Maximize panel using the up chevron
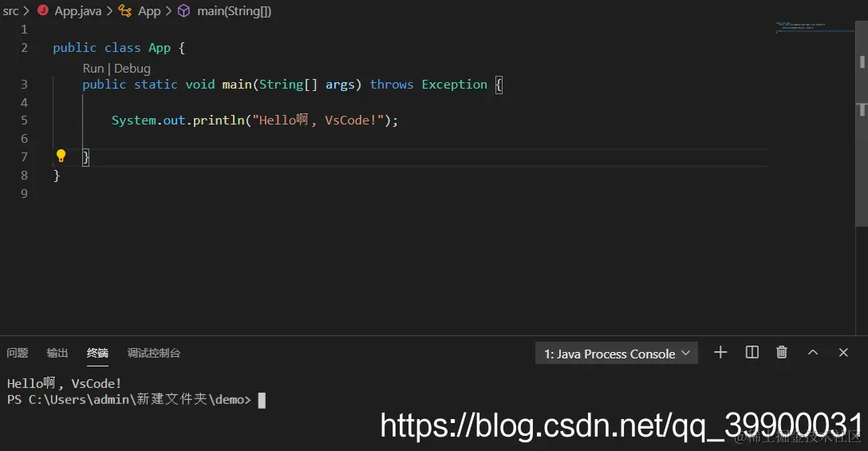Screen dimensions: 868x451 tap(813, 352)
